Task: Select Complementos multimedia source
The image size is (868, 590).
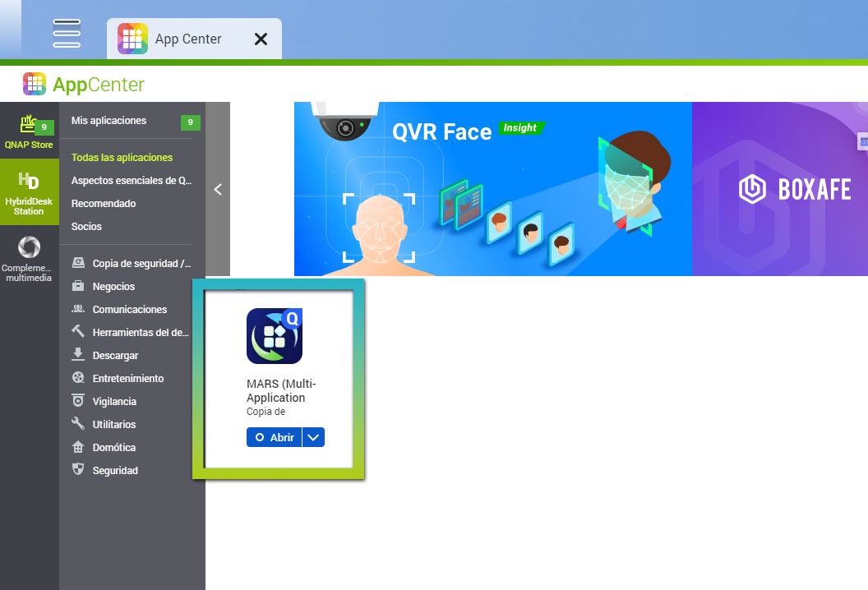Action: (x=29, y=259)
